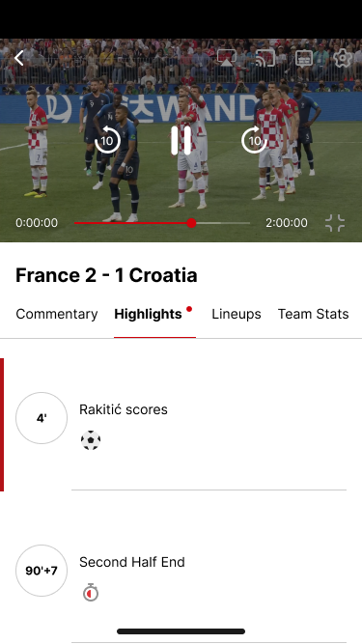Open the Lineups tab

click(x=237, y=314)
